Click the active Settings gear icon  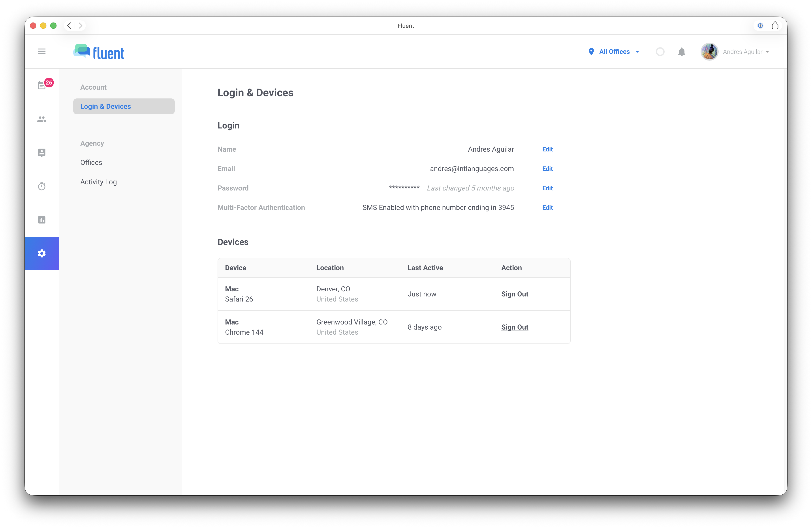point(42,253)
